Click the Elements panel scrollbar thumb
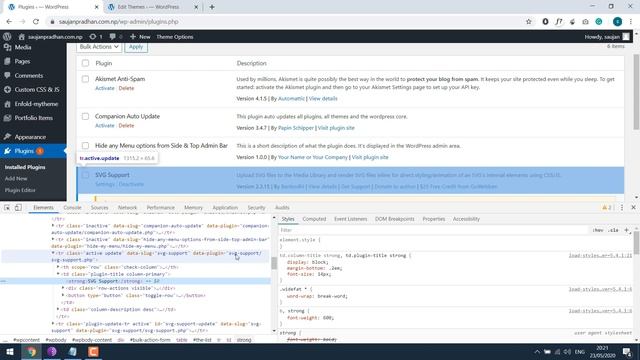 click(x=274, y=264)
